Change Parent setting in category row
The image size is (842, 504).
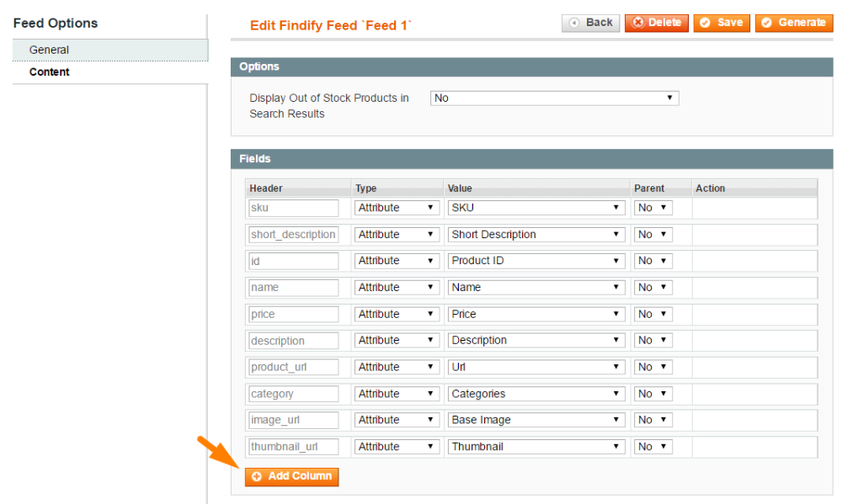[x=653, y=394]
